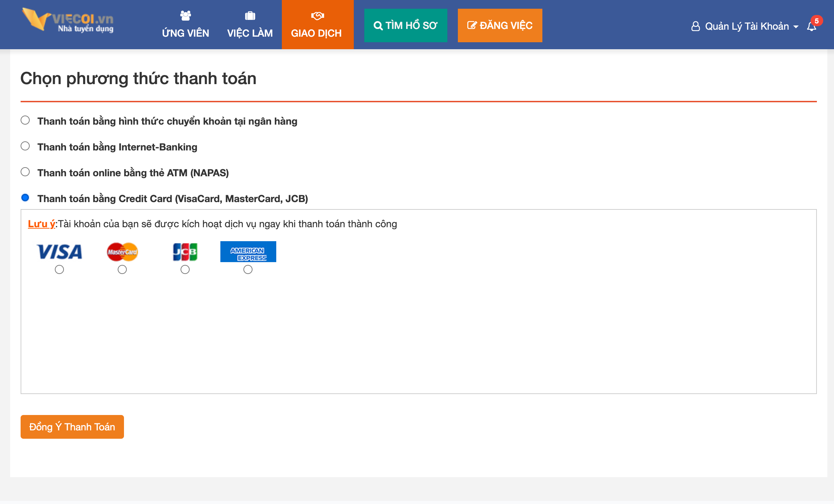This screenshot has width=834, height=504.
Task: Click the Visa card logo
Action: coord(59,251)
